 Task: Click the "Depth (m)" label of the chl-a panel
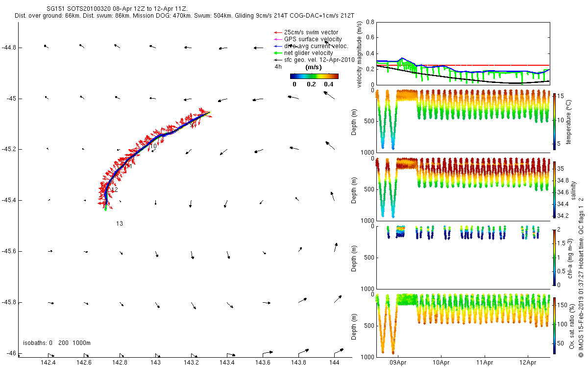tap(354, 258)
